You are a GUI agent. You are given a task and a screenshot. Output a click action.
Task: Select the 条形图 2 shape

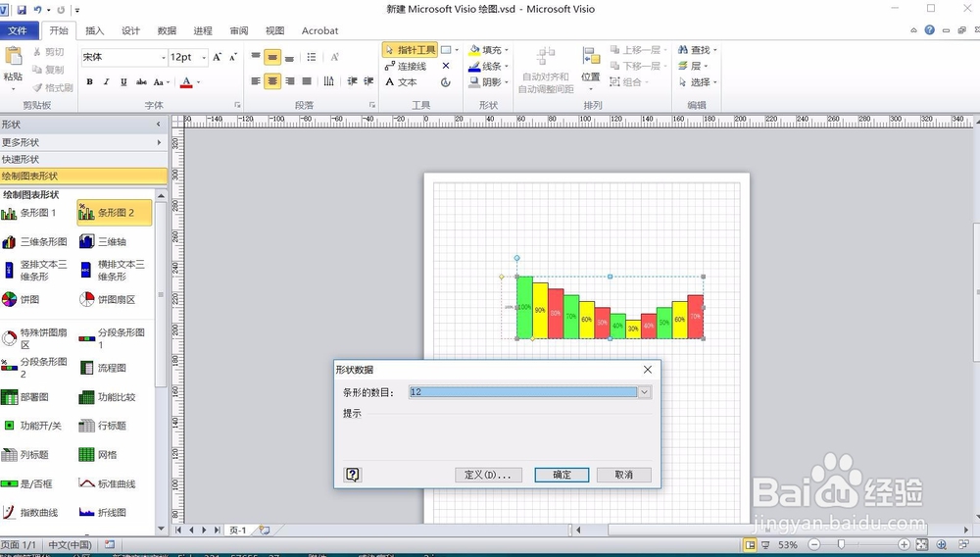(x=115, y=213)
